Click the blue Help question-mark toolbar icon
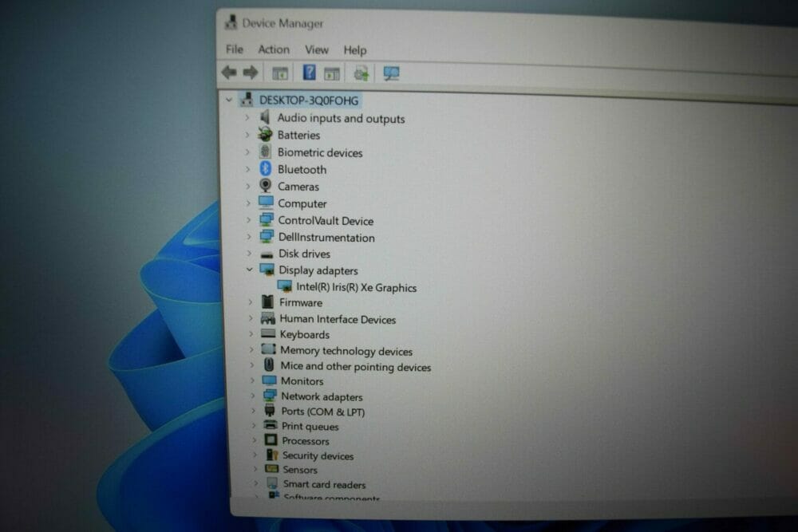798x532 pixels. pos(309,73)
